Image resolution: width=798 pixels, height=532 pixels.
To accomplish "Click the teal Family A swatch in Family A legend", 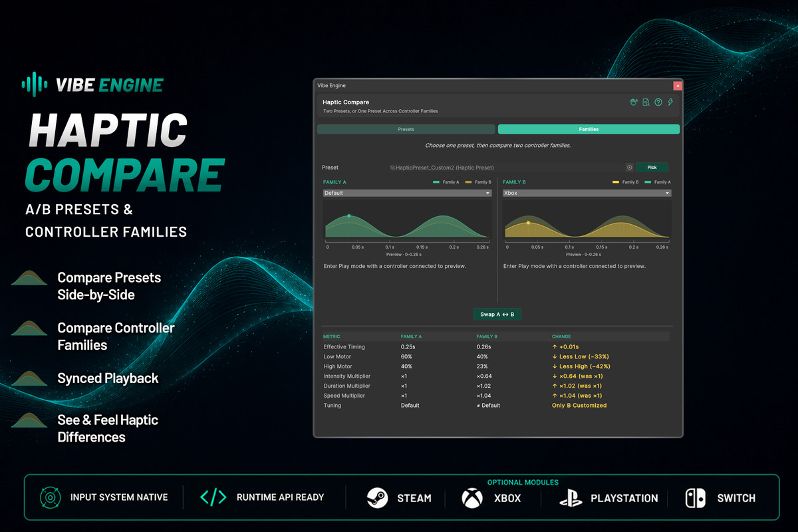I will pyautogui.click(x=436, y=182).
